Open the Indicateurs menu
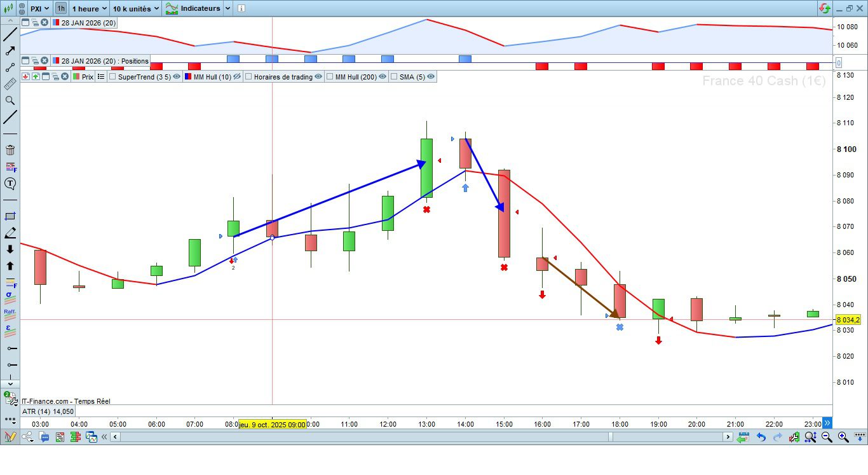868x475 pixels. pyautogui.click(x=193, y=9)
